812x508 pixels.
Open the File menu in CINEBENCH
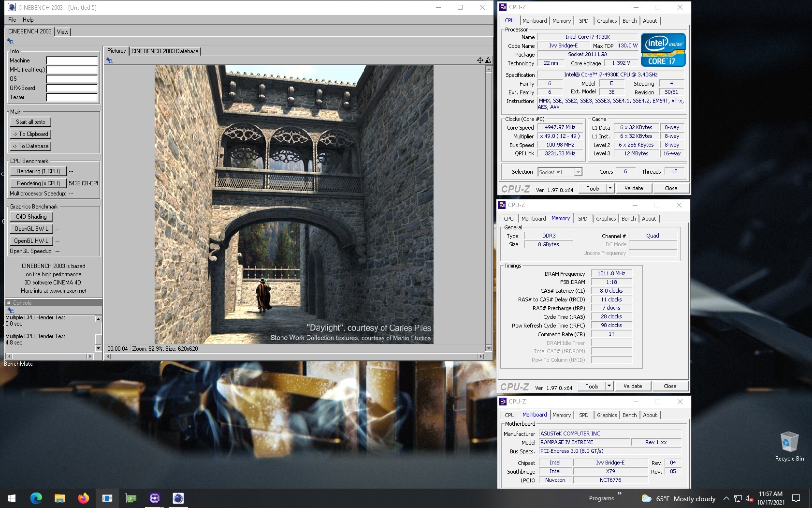(x=12, y=20)
